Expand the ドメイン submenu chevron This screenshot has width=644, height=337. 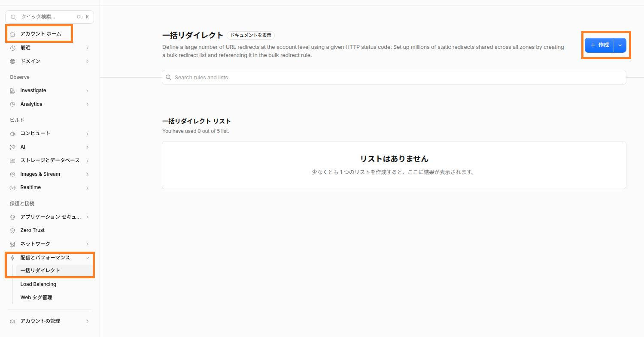point(87,61)
